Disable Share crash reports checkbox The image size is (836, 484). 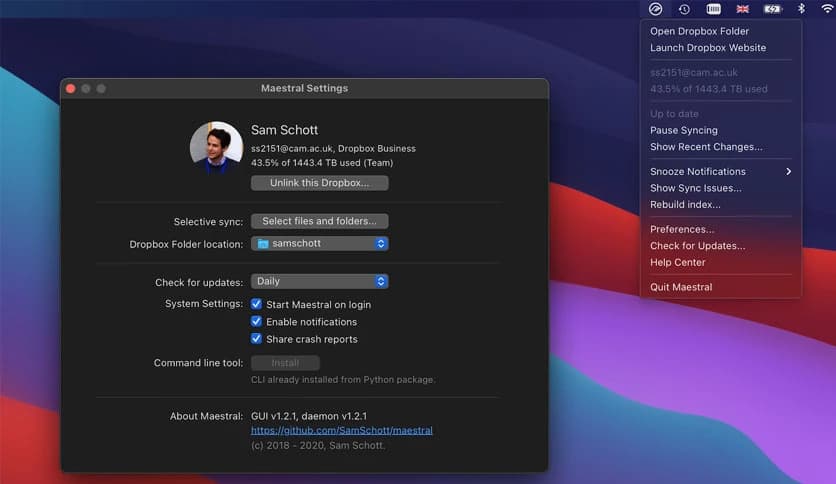tap(257, 339)
